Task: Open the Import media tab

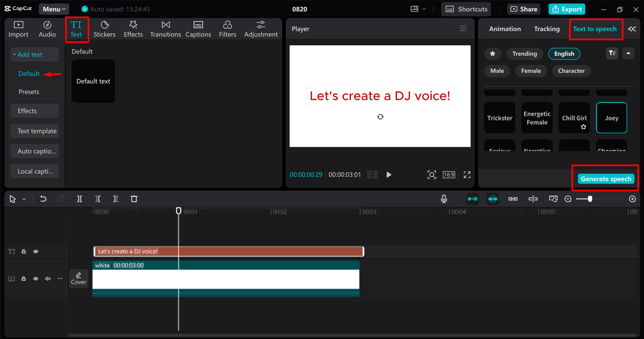Action: (x=19, y=29)
